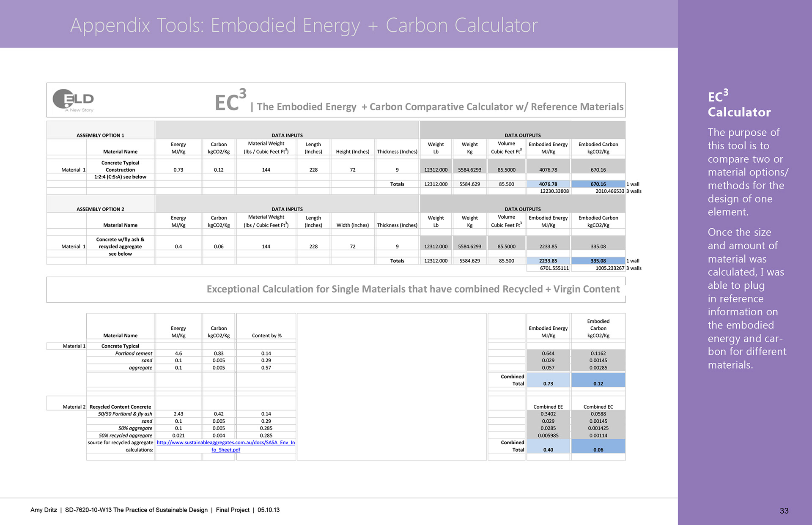This screenshot has width=812, height=525.
Task: Select the 'Concrete Typical Construction' material name cell
Action: (x=120, y=166)
